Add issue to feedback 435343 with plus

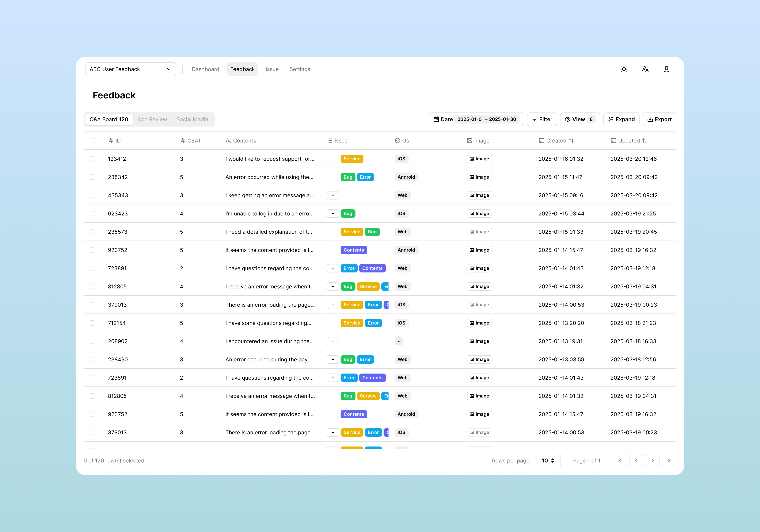click(x=333, y=195)
